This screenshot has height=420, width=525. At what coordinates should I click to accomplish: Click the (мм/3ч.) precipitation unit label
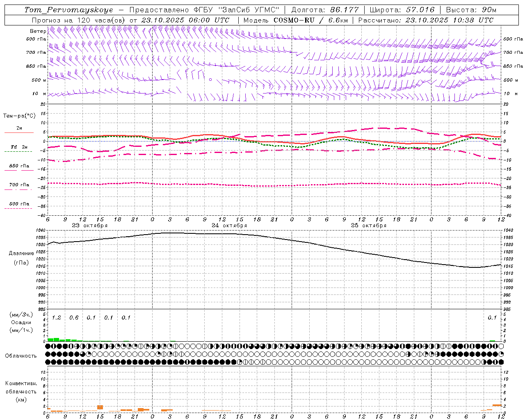pos(21,315)
